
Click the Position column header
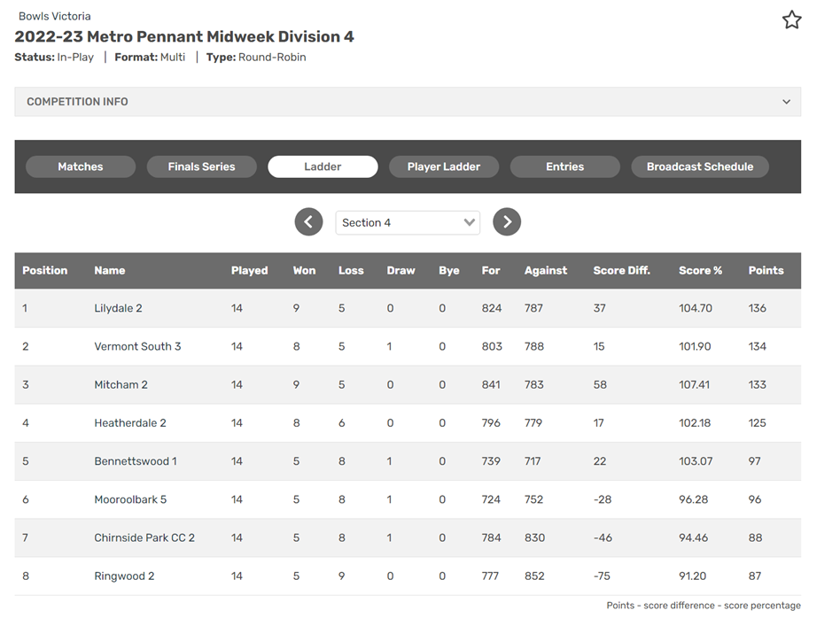(45, 270)
